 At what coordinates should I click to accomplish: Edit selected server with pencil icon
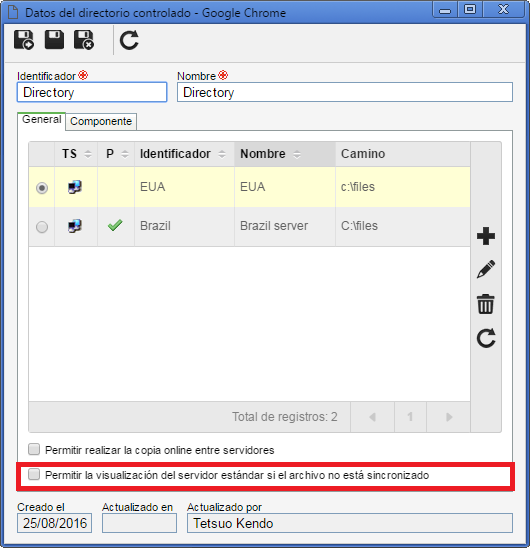coord(486,269)
